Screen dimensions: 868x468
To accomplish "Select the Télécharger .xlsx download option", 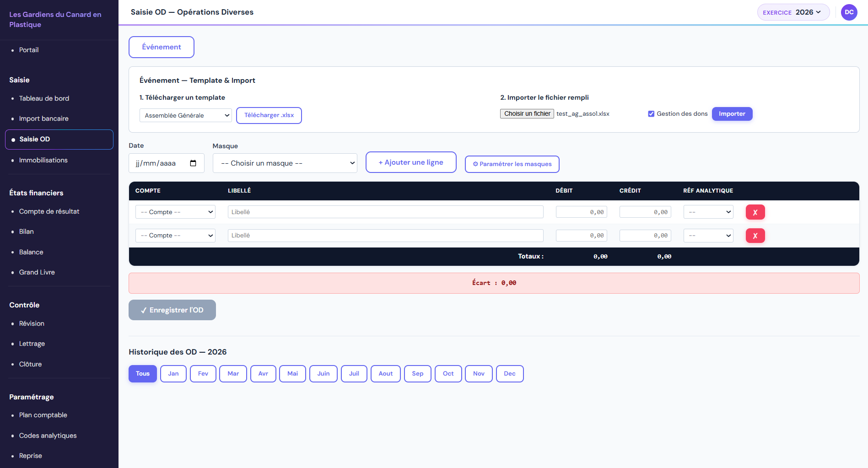I will 269,115.
